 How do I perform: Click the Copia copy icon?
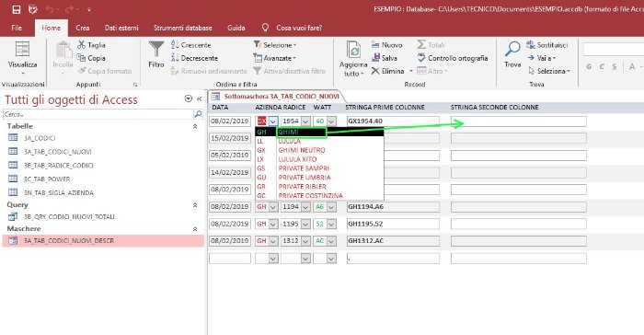(x=81, y=58)
